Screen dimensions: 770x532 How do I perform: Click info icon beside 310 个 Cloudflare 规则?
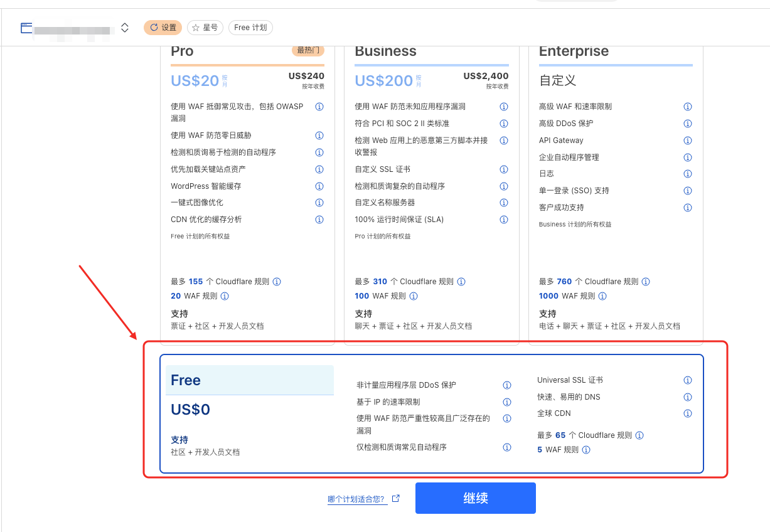(x=461, y=282)
